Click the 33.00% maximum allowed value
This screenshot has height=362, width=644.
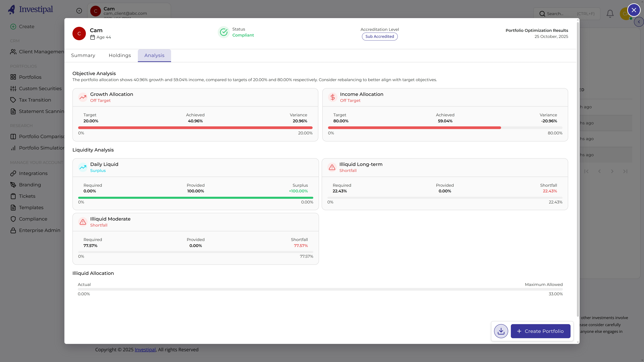556,294
